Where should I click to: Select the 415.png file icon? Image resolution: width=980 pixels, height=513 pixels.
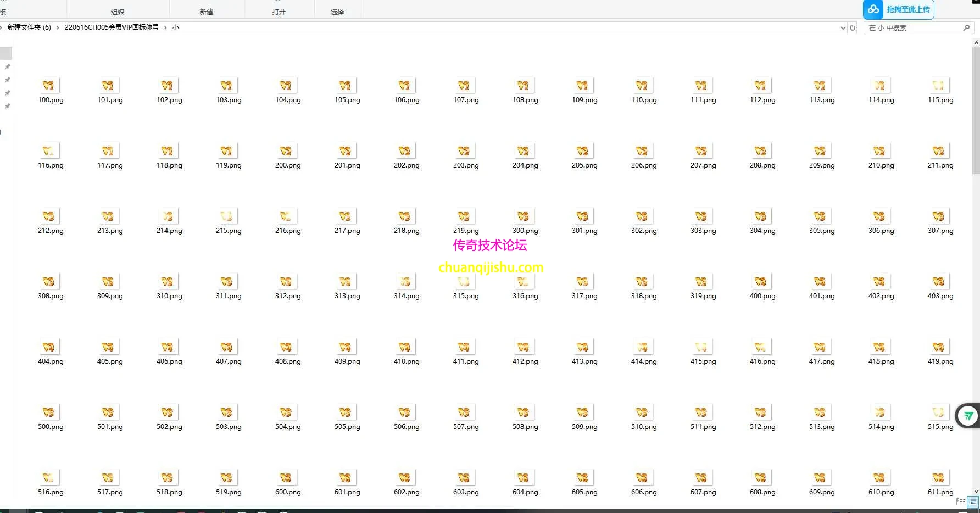(x=703, y=347)
